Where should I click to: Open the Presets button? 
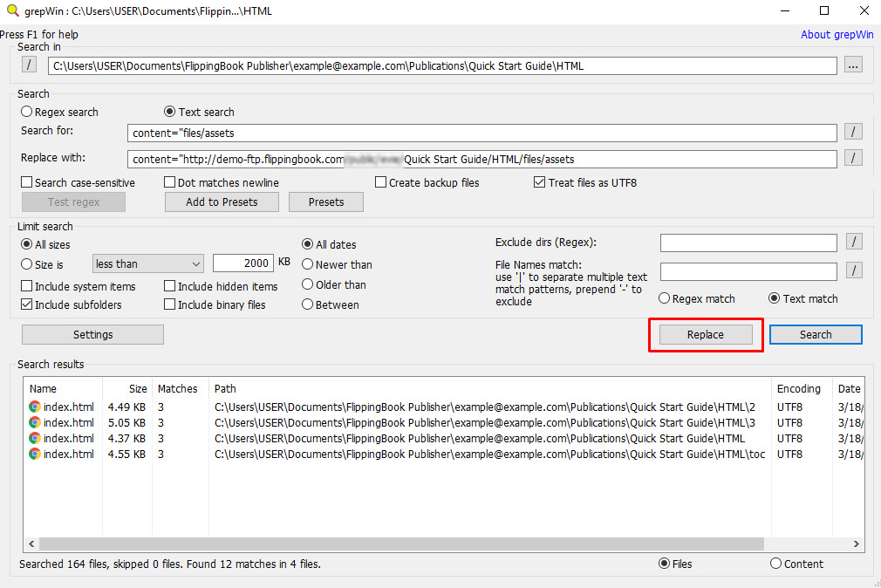tap(326, 202)
